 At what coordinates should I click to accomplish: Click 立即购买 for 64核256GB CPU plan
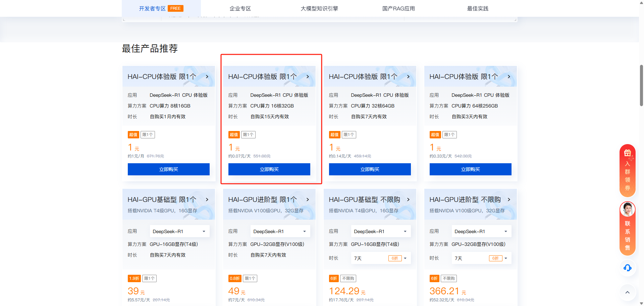[471, 169]
